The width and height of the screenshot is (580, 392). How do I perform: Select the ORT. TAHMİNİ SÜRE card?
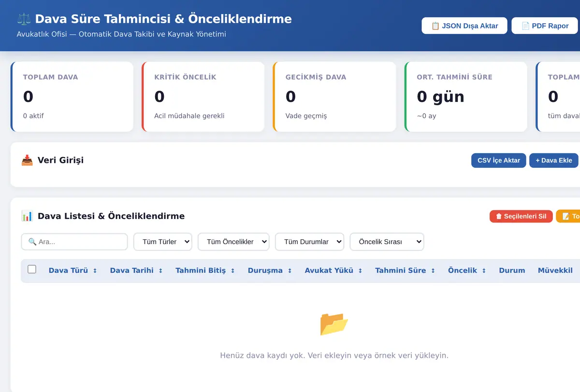coord(466,97)
